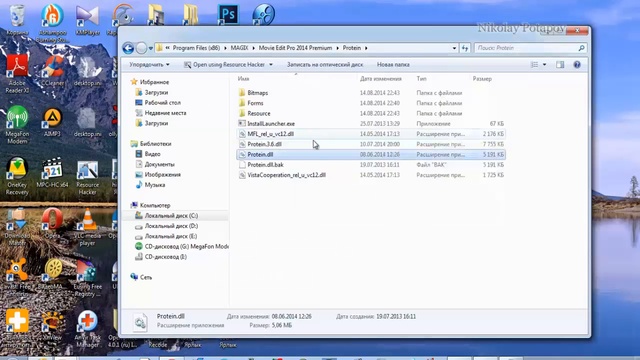Image resolution: width=640 pixels, height=360 pixels.
Task: Go to MAGIX breadcrumb segment
Action: click(x=239, y=48)
